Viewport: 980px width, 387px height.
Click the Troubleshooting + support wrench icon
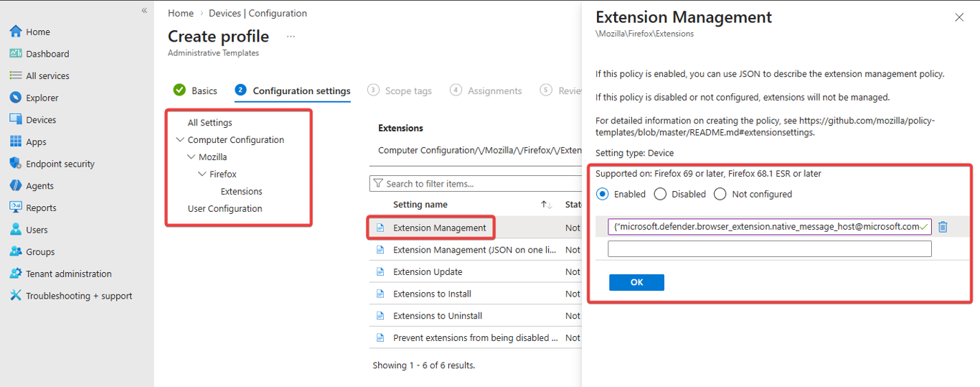[16, 295]
